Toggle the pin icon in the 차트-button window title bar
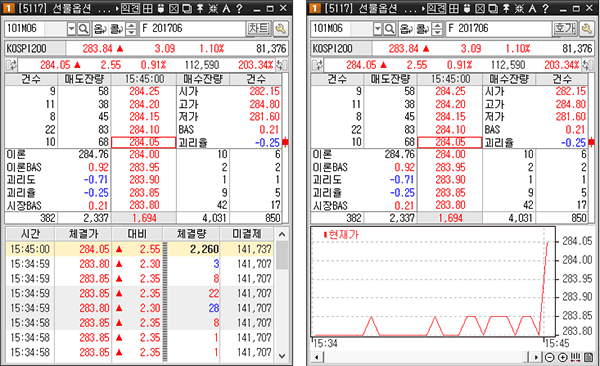Viewport: 600px width, 366px height. pyautogui.click(x=200, y=8)
